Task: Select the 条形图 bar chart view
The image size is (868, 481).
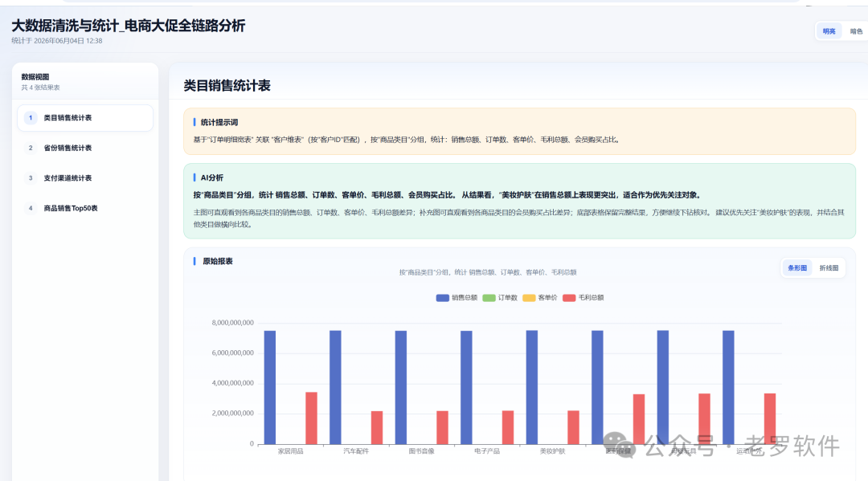Action: point(797,268)
